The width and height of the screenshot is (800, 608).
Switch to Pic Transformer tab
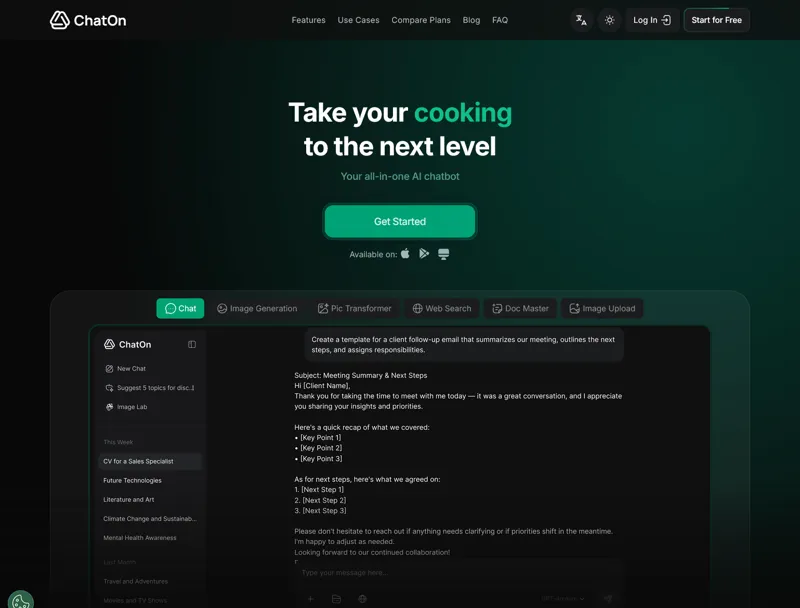pos(355,308)
